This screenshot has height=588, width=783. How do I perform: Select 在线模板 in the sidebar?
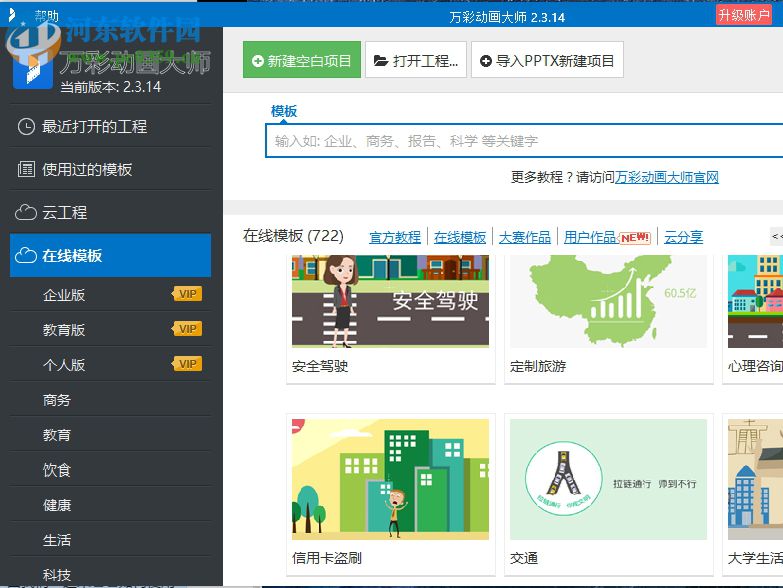pyautogui.click(x=110, y=256)
